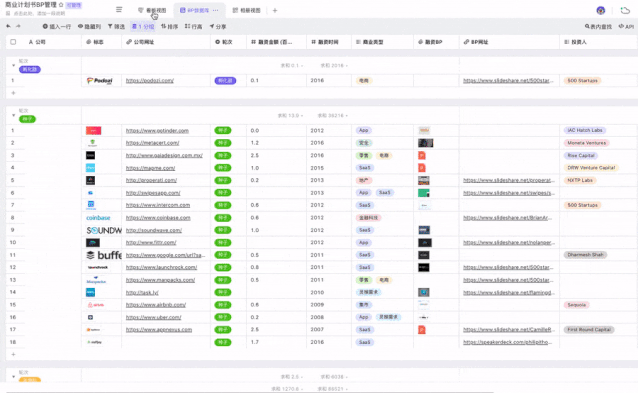
Task: Open the www.uber.com link
Action: [153, 317]
